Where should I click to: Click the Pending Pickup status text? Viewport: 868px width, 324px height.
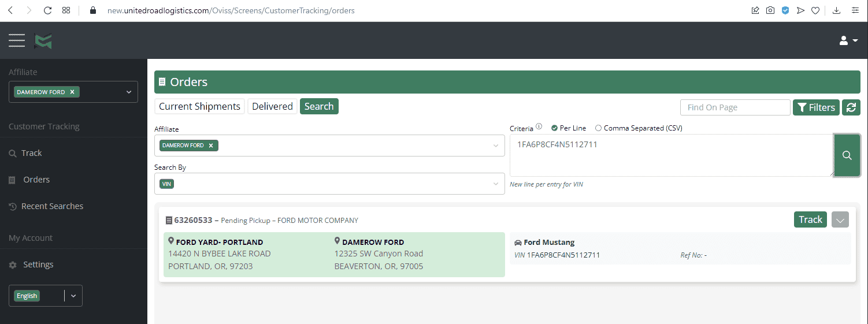click(x=246, y=221)
